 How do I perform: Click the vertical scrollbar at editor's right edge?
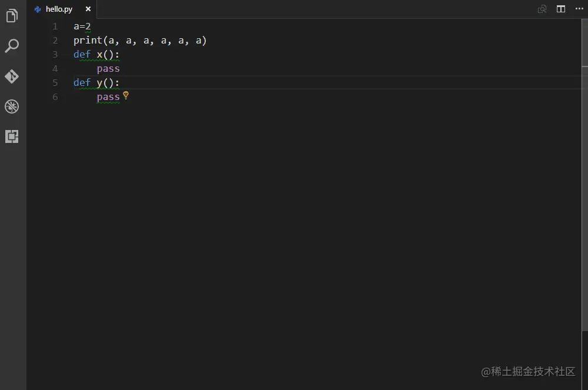pyautogui.click(x=584, y=176)
